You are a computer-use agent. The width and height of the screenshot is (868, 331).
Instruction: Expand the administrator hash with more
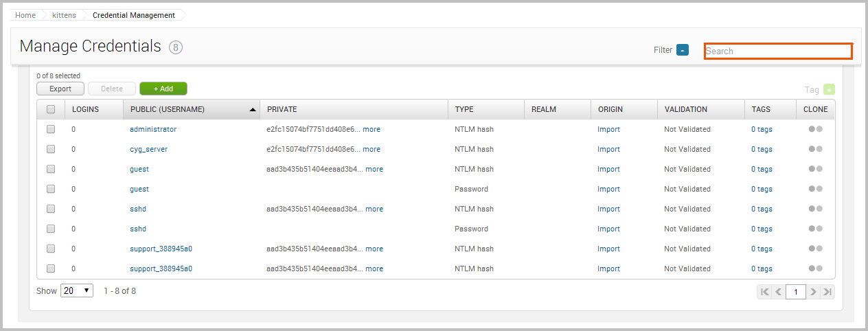(372, 129)
